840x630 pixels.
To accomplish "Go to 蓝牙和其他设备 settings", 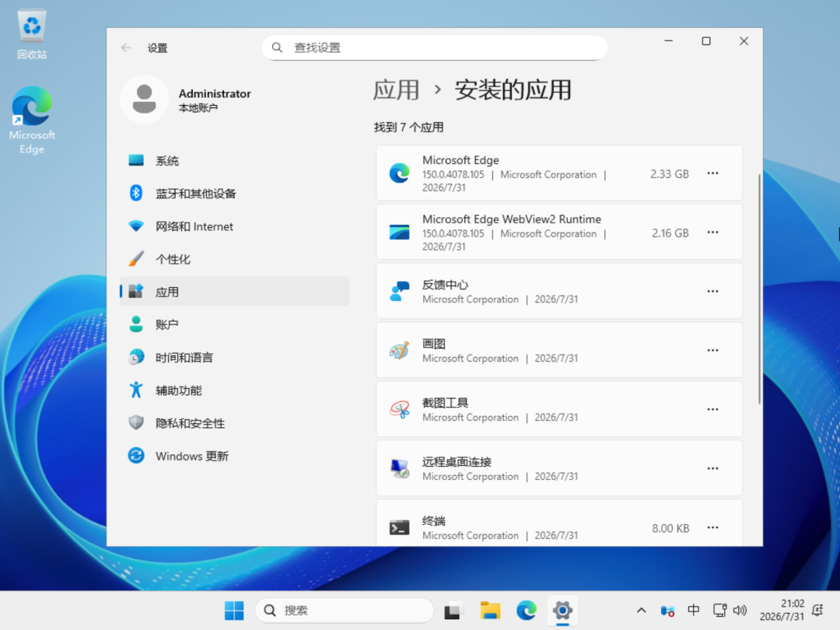I will point(235,194).
